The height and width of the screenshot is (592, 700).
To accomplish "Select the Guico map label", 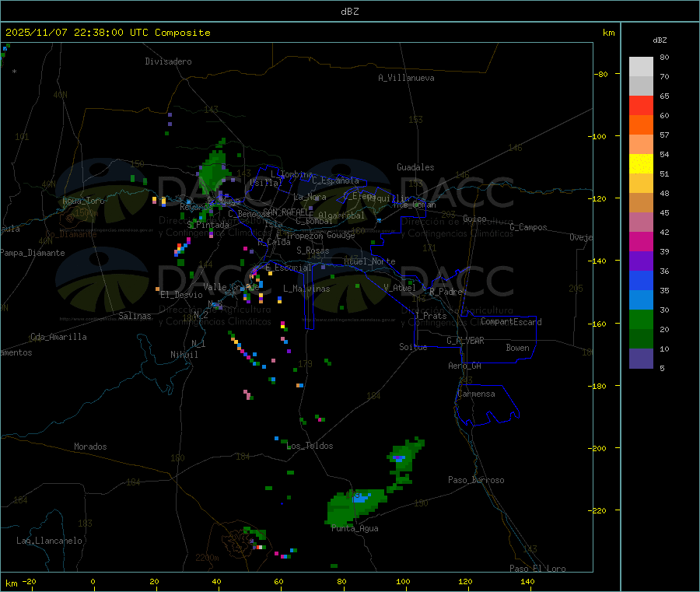I will [475, 219].
